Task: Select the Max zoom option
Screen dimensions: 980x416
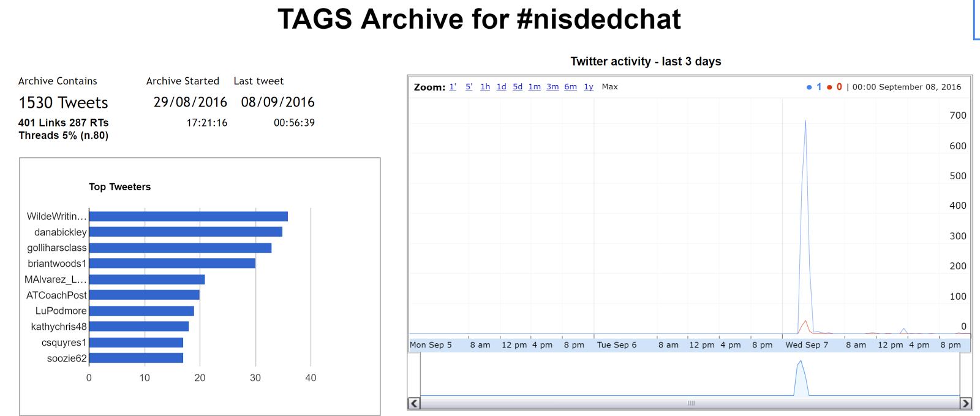Action: (609, 87)
